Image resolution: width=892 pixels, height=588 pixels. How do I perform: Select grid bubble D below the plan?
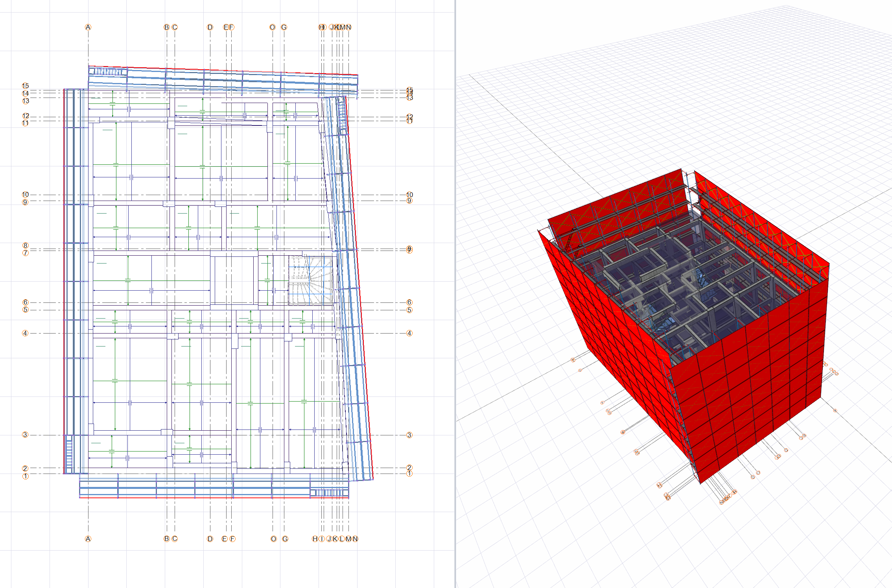(210, 539)
